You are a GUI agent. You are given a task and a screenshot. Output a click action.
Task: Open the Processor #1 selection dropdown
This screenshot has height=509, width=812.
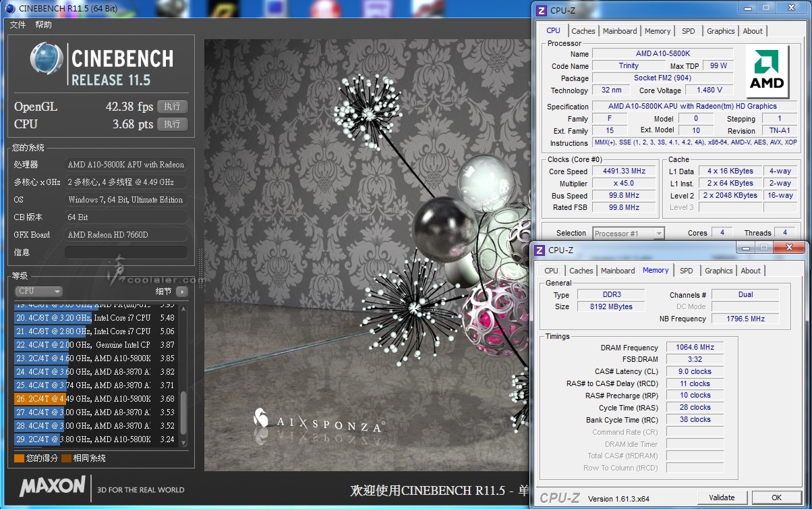(x=629, y=233)
